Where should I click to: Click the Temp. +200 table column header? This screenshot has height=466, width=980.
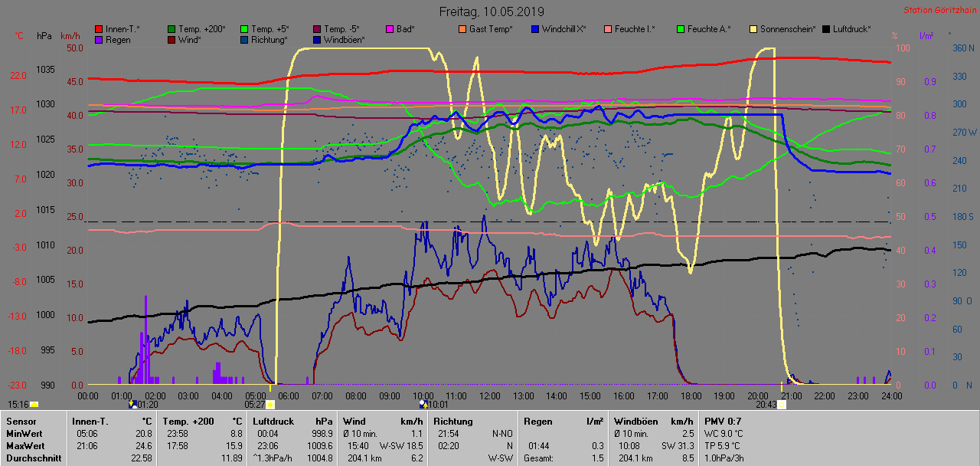pyautogui.click(x=188, y=421)
